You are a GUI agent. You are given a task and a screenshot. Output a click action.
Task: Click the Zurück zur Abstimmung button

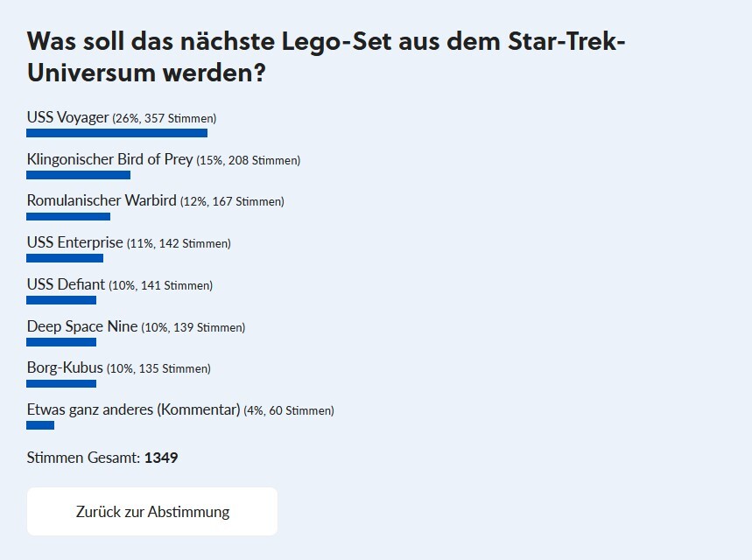tap(151, 511)
